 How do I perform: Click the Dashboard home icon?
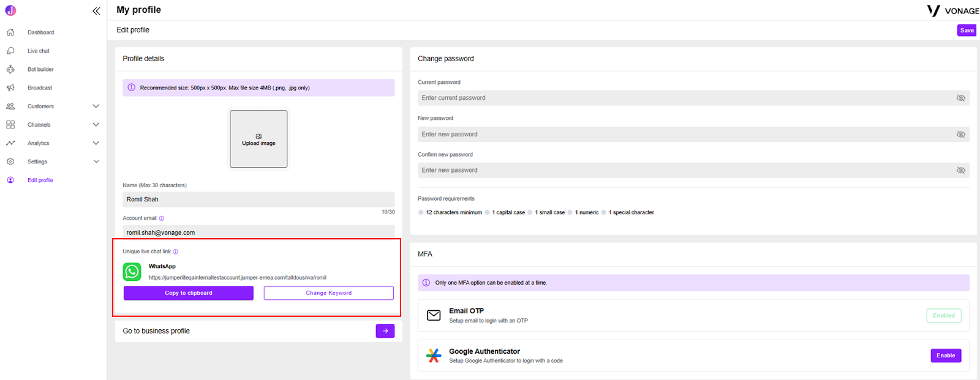10,32
